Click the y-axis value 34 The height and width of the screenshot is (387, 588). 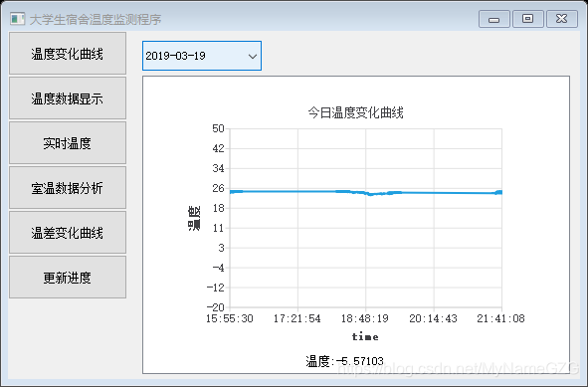pyautogui.click(x=218, y=168)
